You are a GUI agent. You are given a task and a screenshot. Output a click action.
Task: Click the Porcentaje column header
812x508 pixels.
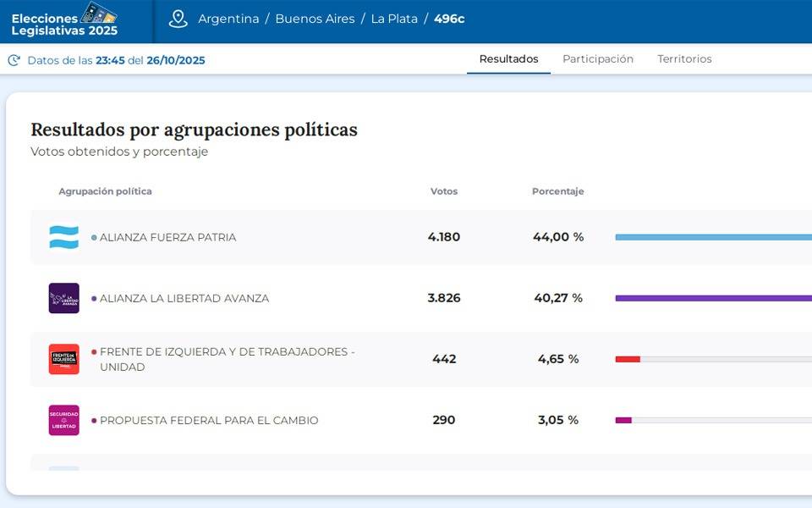click(x=557, y=191)
